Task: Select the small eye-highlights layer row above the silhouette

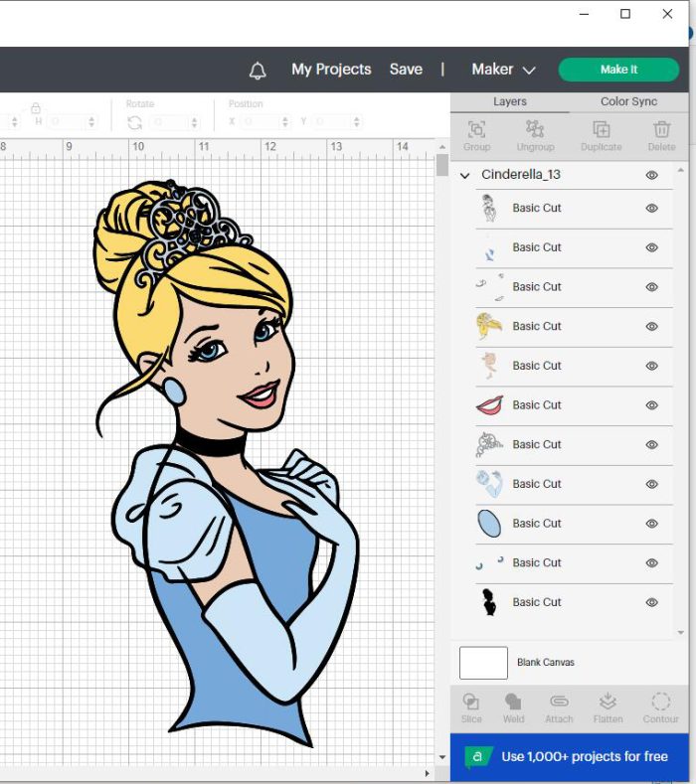Action: [x=574, y=563]
